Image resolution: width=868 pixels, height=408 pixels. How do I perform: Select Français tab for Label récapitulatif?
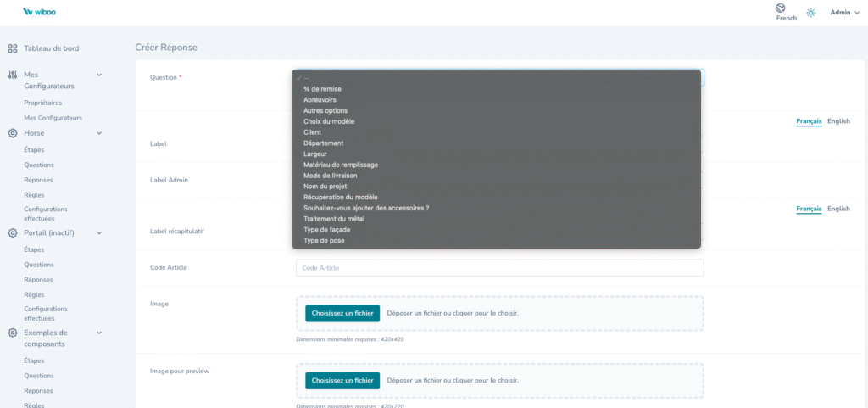click(809, 209)
